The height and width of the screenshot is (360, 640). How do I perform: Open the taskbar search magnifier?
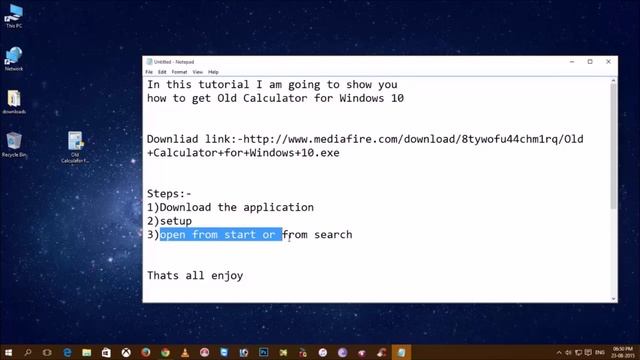pyautogui.click(x=28, y=353)
